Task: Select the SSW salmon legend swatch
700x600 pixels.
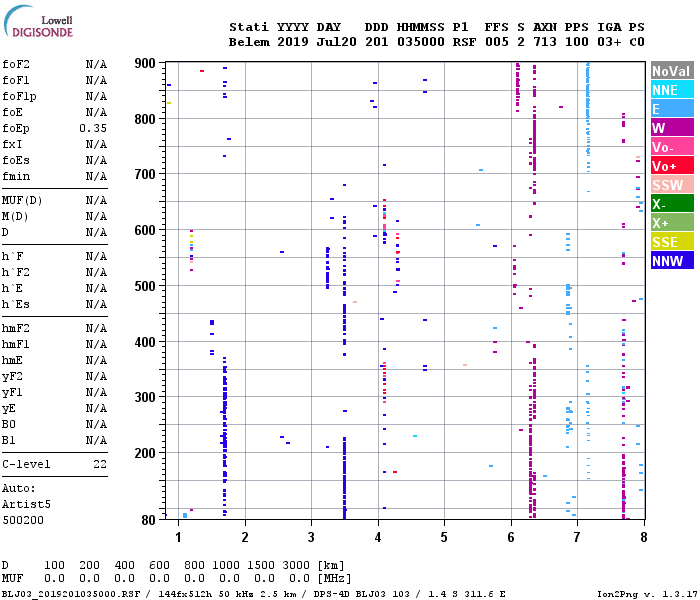Action: pyautogui.click(x=672, y=184)
